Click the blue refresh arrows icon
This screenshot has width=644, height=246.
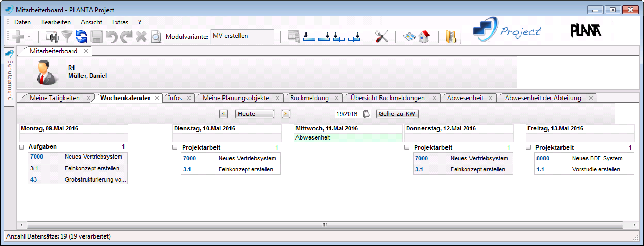point(81,36)
